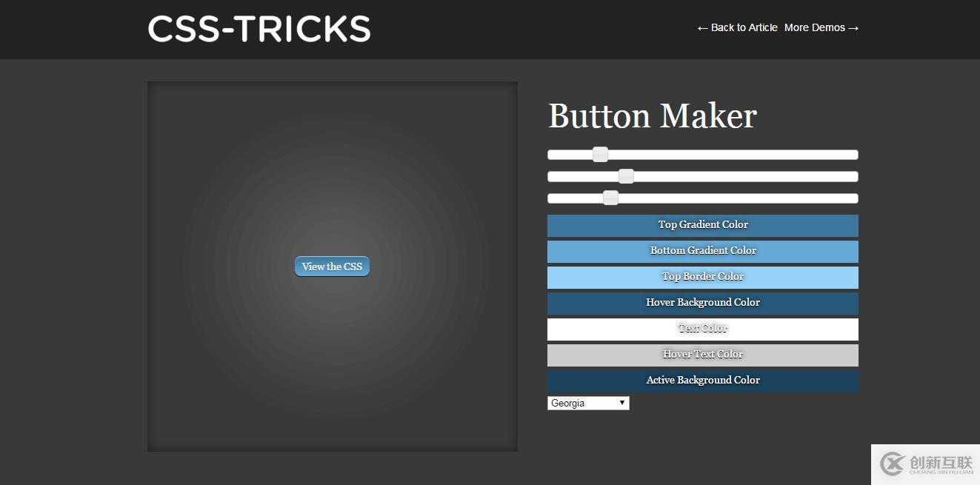Follow the More Demos link
Screen dimensions: 980x485
click(x=821, y=27)
